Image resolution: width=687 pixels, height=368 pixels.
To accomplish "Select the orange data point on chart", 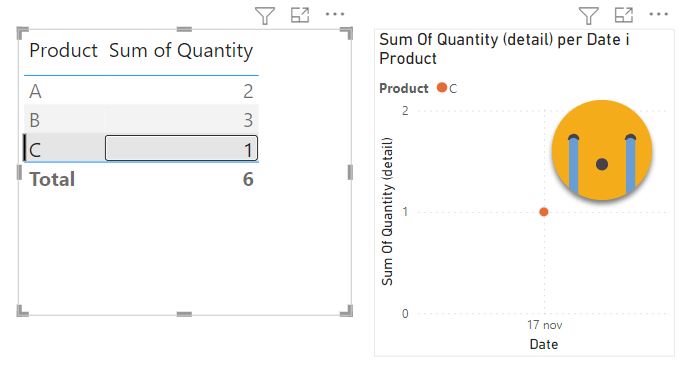I will pos(544,212).
